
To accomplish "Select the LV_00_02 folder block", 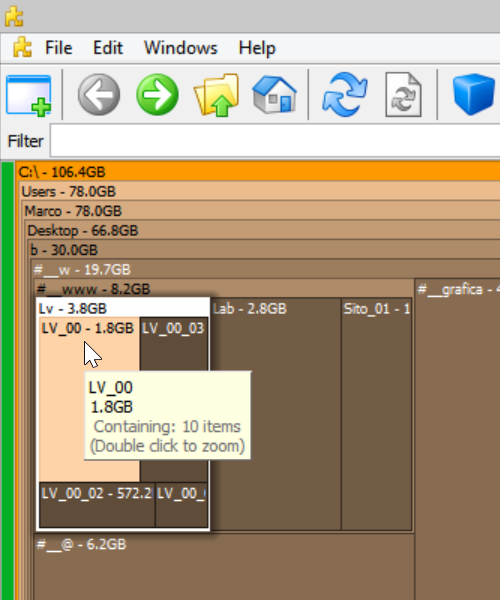I will point(97,505).
